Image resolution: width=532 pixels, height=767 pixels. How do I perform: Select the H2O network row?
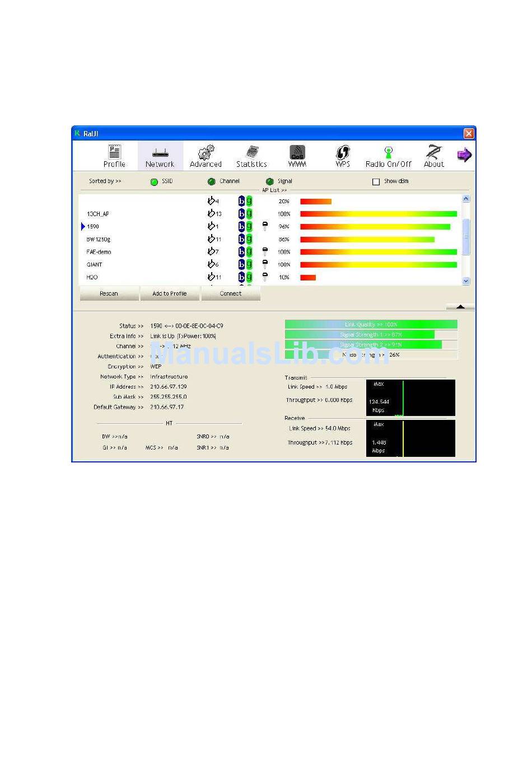pyautogui.click(x=270, y=277)
